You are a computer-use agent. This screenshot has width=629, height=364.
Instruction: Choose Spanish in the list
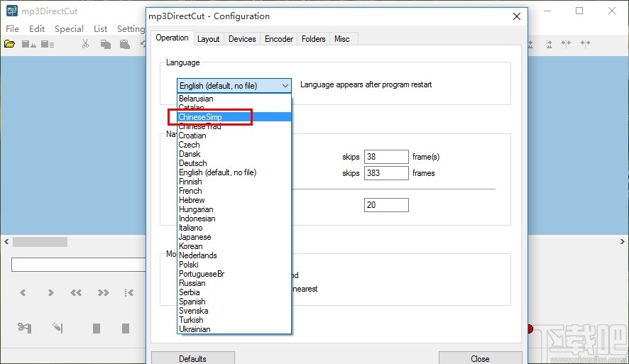[x=234, y=302]
